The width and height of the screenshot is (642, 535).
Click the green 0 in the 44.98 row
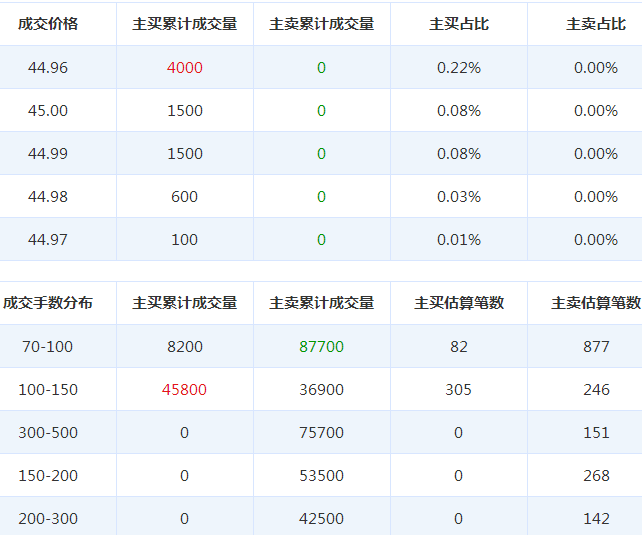click(321, 196)
